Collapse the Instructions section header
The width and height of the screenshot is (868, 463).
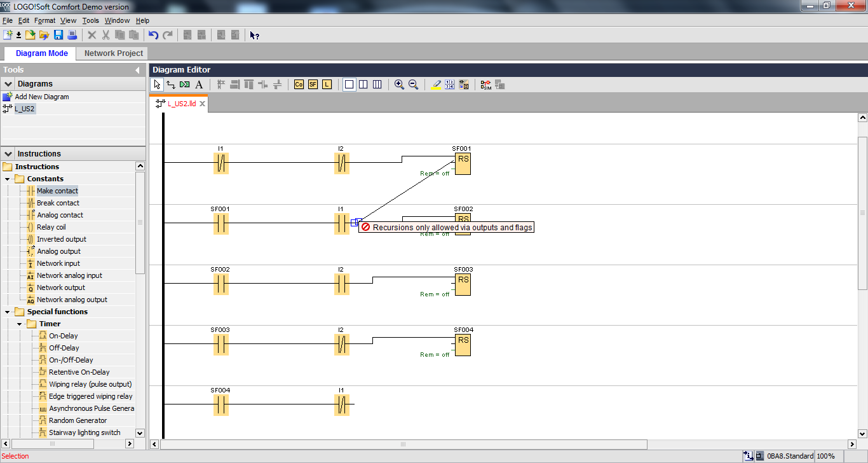tap(8, 154)
